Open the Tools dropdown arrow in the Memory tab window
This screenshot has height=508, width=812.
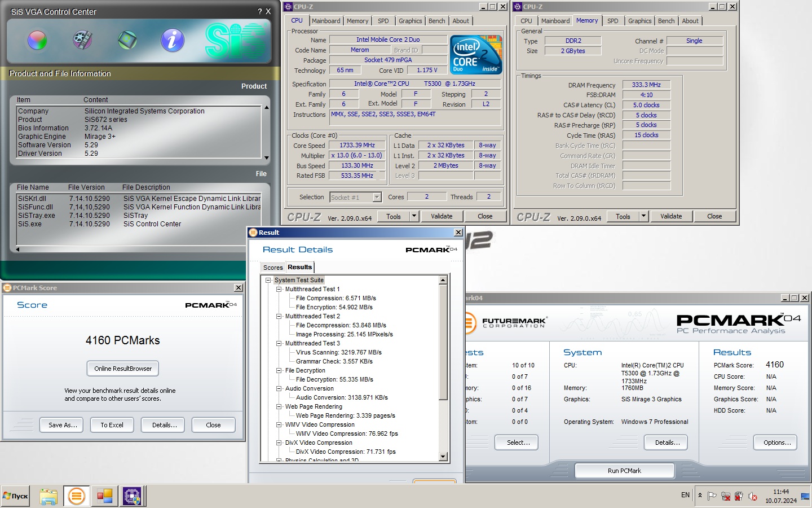644,216
